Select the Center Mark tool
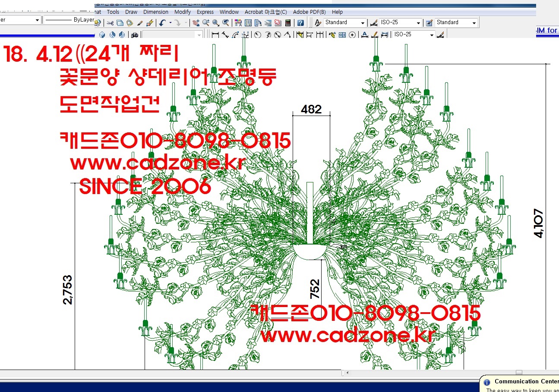559x392 pixels. [x=352, y=35]
